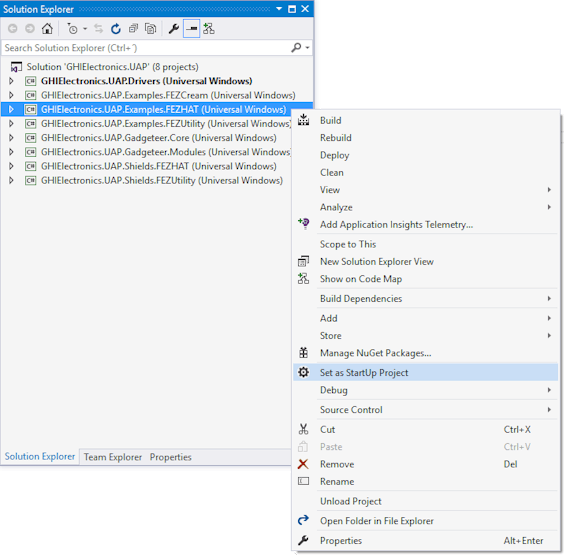Click the Pending Changes Filter clock icon
Viewport: 564px width, 555px height.
tap(72, 28)
